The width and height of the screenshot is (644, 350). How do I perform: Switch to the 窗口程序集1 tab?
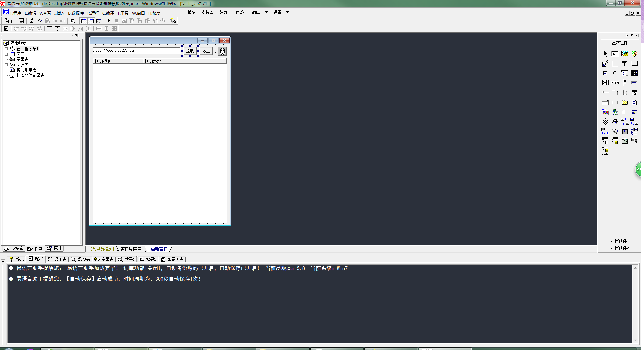(131, 249)
